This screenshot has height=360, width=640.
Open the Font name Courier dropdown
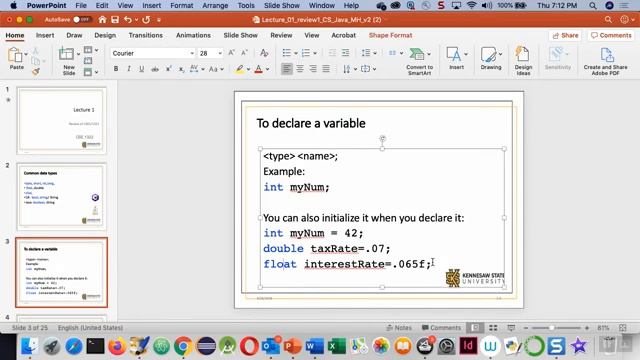(192, 53)
